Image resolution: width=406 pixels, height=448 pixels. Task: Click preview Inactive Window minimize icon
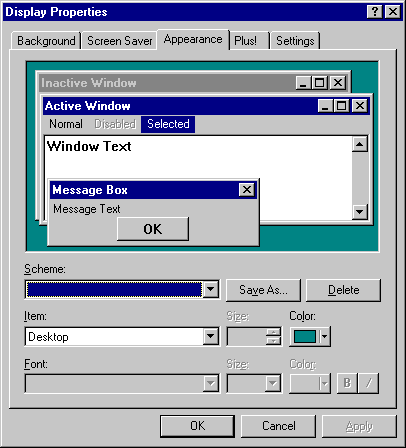[303, 83]
